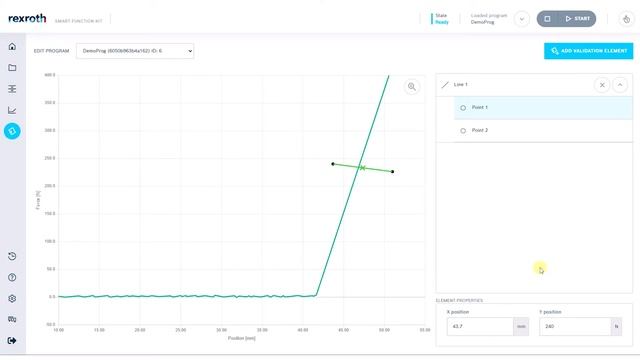Collapse the Line 1 element

pos(620,85)
